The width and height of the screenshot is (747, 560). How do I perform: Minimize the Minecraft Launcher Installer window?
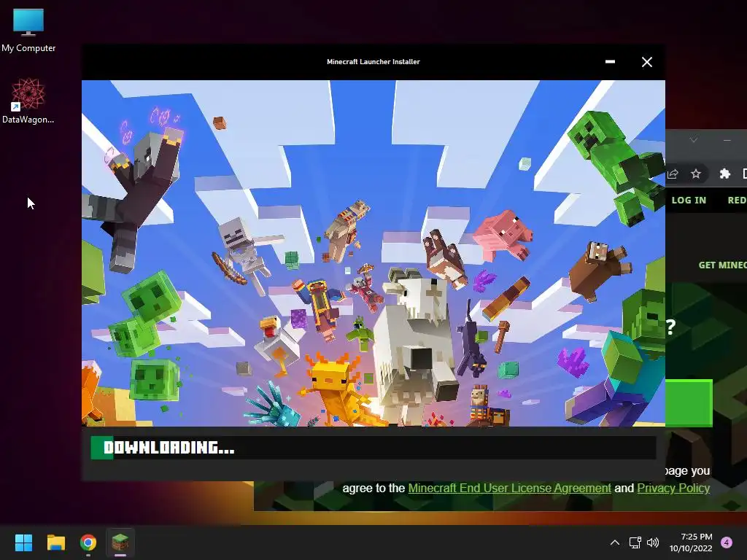[610, 62]
